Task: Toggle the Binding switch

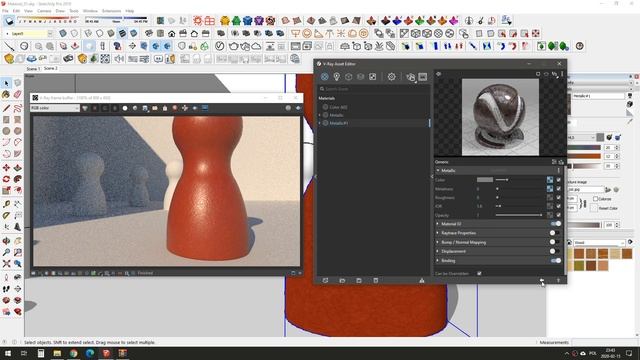Action: (555, 260)
